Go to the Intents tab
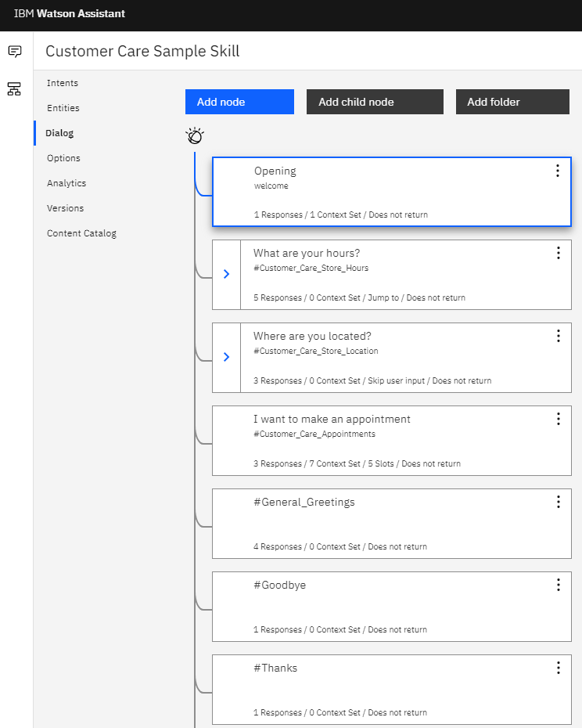 click(x=63, y=83)
